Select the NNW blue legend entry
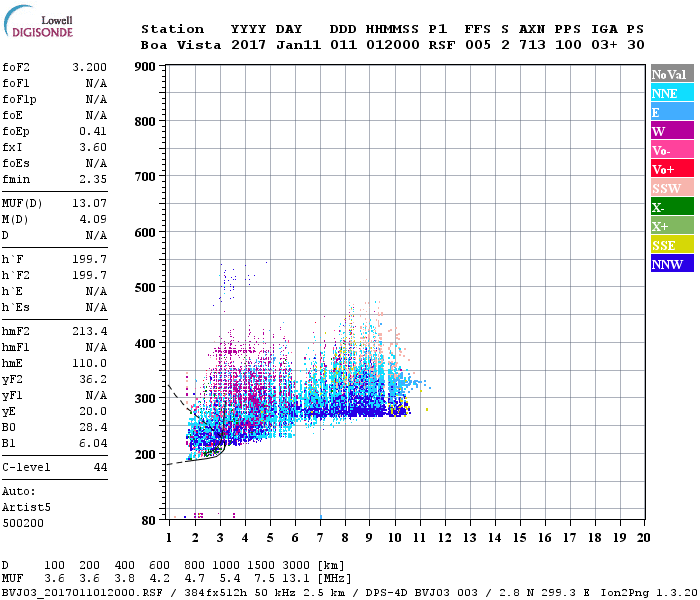This screenshot has height=600, width=700. (x=670, y=264)
